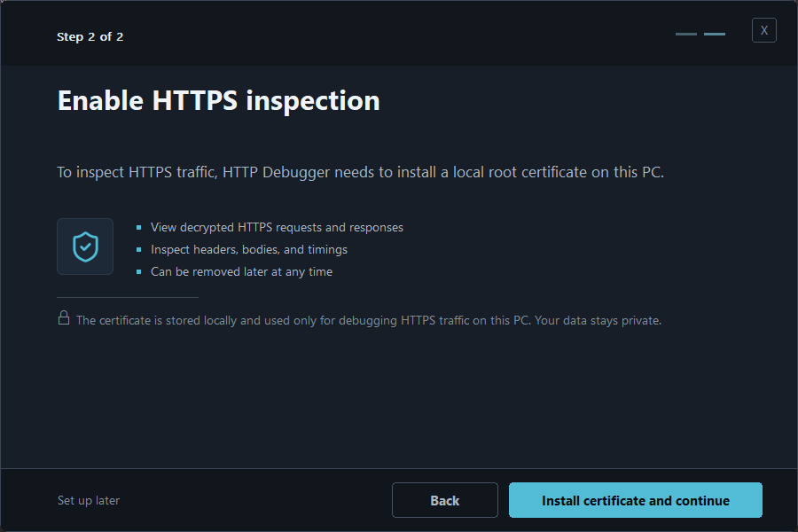Click the 'To inspect HTTPS traffic' description sentence

point(360,172)
